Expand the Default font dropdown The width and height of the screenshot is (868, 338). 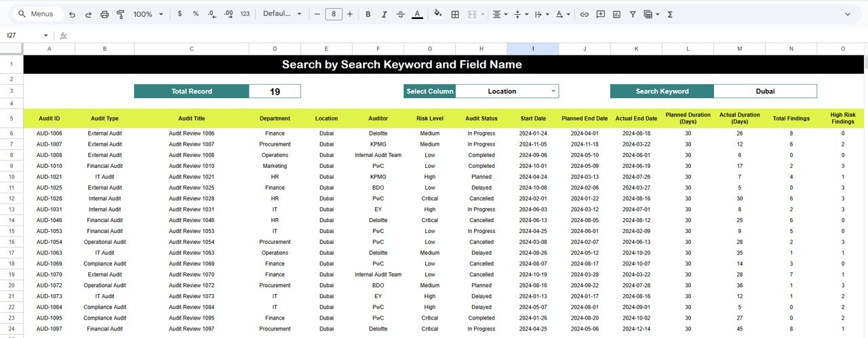tap(281, 14)
